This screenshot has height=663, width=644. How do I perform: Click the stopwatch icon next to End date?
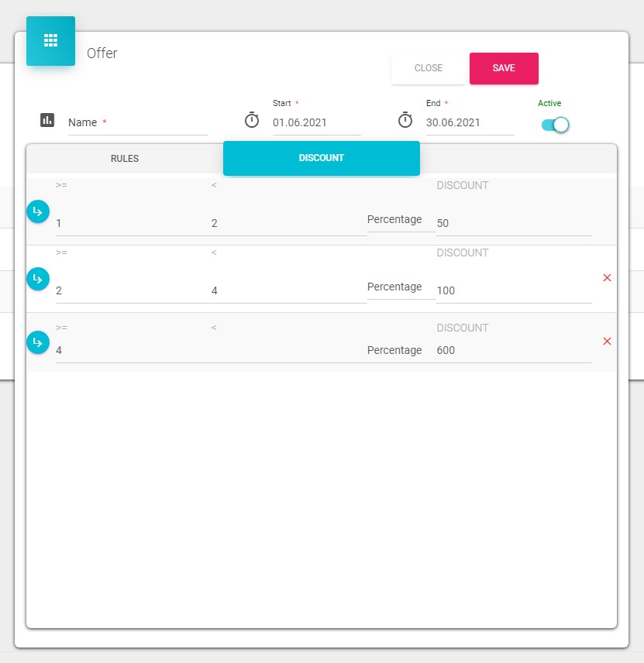click(405, 120)
